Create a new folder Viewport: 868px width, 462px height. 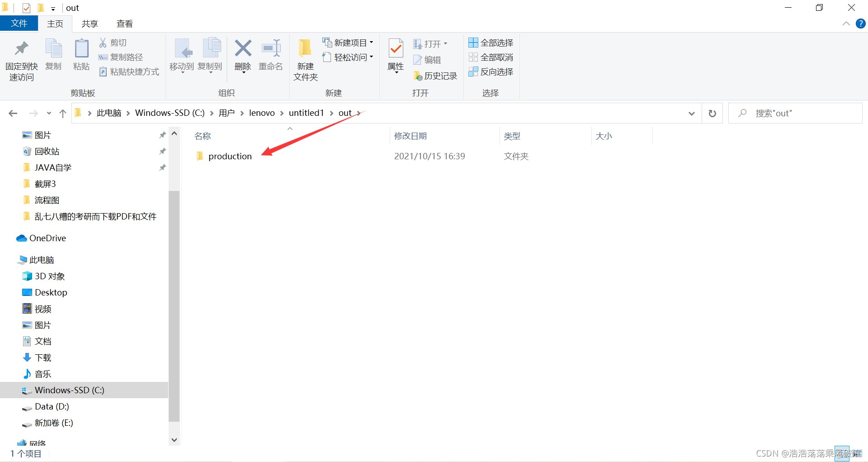pos(306,60)
